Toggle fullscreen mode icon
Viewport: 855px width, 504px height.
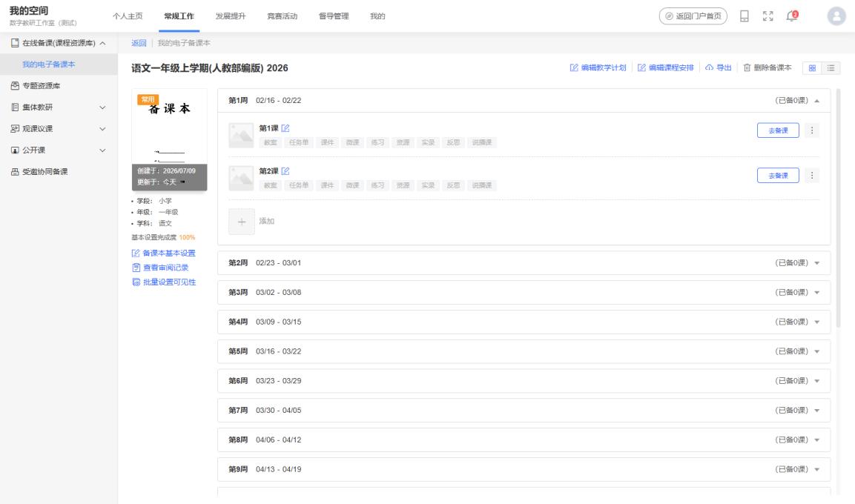[x=767, y=16]
